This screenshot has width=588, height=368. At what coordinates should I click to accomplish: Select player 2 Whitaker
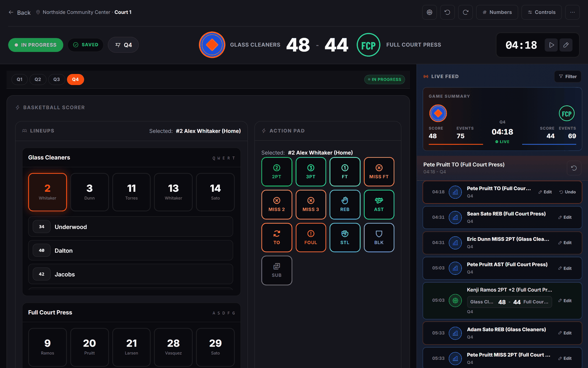point(47,192)
